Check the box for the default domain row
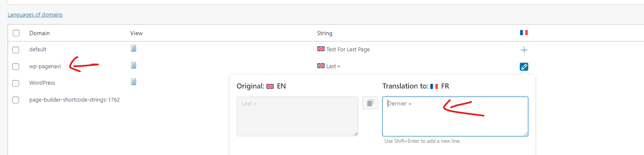 point(16,50)
